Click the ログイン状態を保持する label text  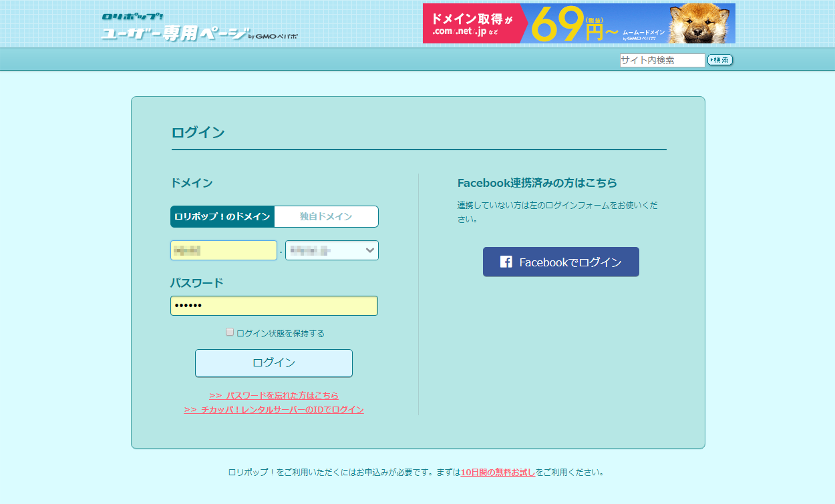(281, 333)
